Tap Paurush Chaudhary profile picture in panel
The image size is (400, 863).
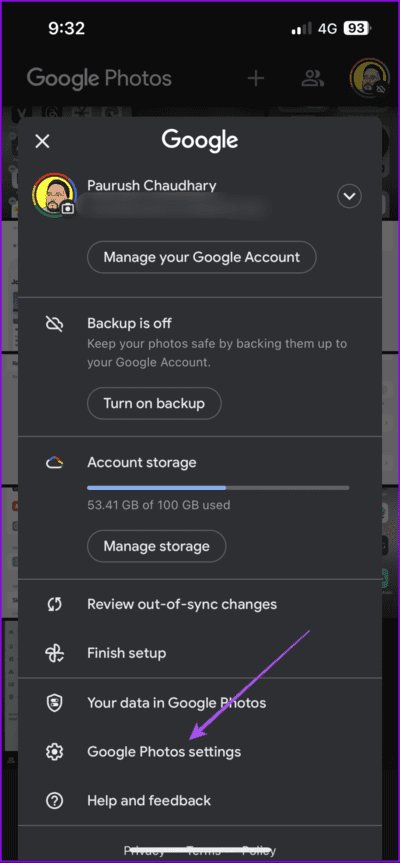click(x=54, y=195)
